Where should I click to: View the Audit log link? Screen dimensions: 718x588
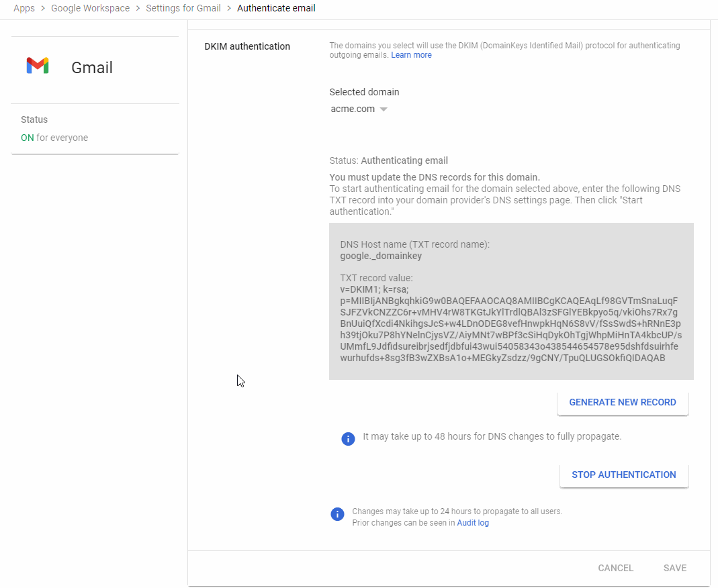tap(473, 522)
